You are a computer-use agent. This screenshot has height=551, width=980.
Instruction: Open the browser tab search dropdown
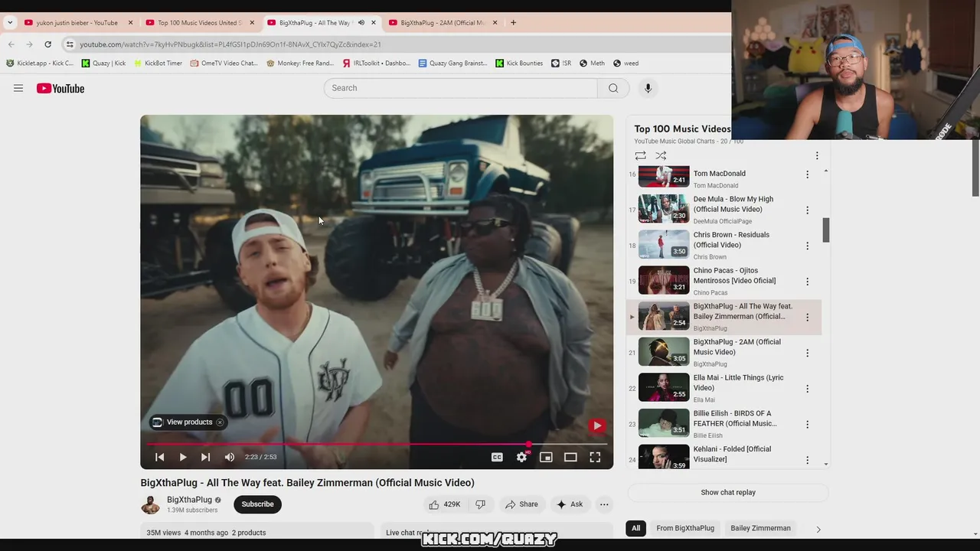pos(9,23)
